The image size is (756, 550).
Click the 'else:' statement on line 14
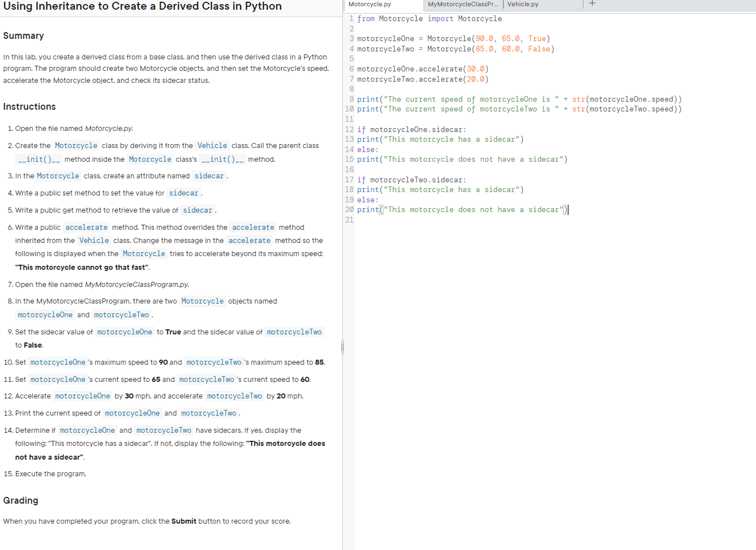tap(367, 150)
